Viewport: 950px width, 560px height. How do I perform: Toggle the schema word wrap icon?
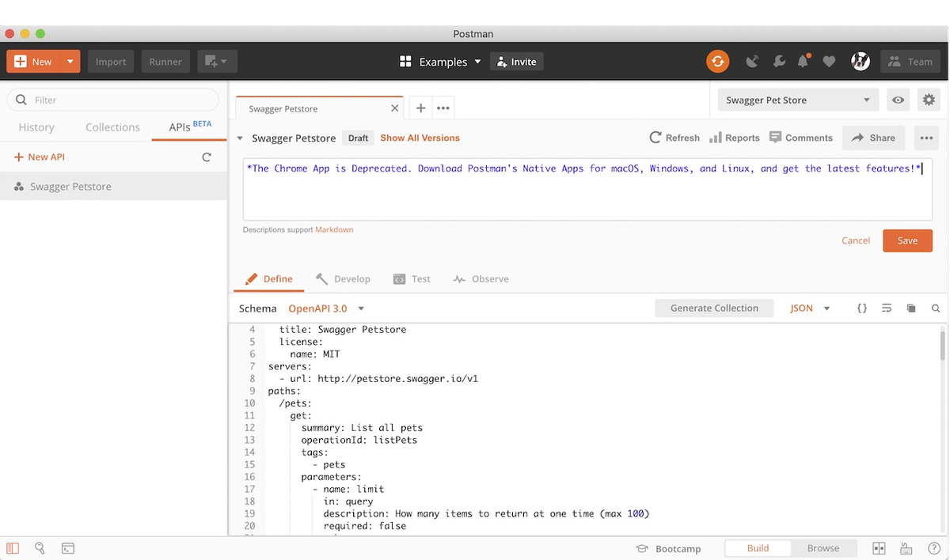[x=887, y=308]
